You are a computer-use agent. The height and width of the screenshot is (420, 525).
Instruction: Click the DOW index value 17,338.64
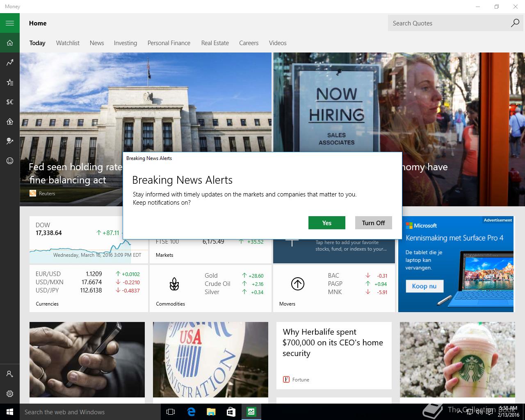click(49, 233)
